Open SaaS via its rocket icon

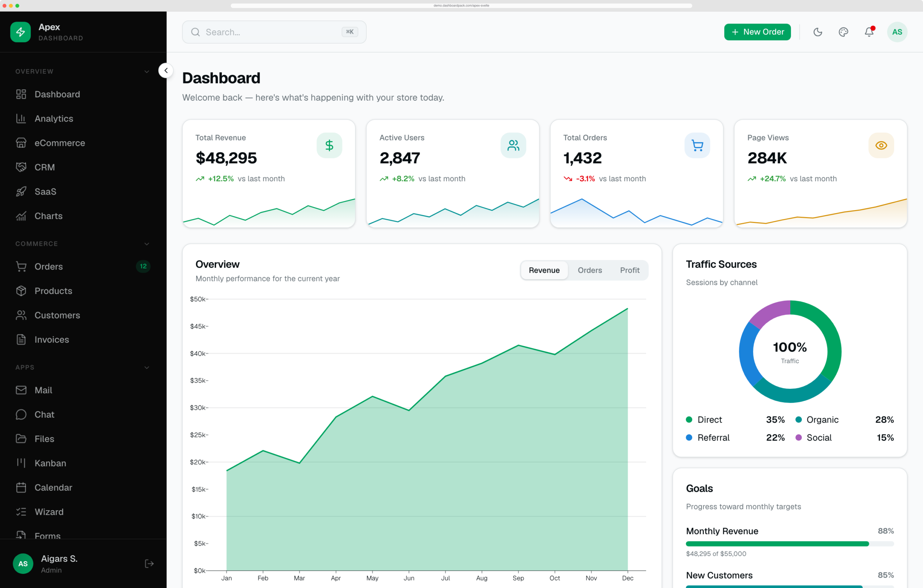click(21, 192)
